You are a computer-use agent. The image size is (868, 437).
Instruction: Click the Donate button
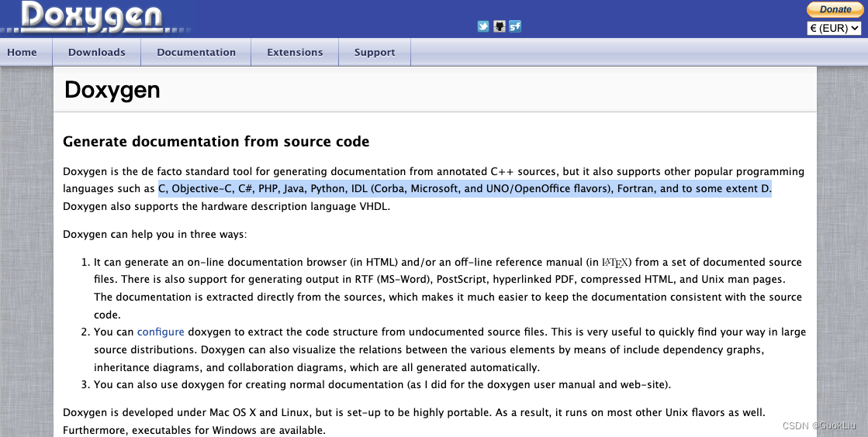pyautogui.click(x=834, y=9)
